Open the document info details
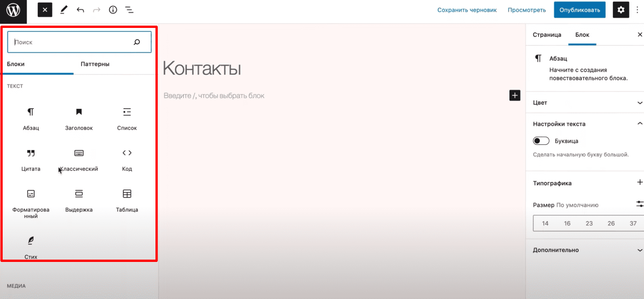This screenshot has width=644, height=299. tap(113, 10)
